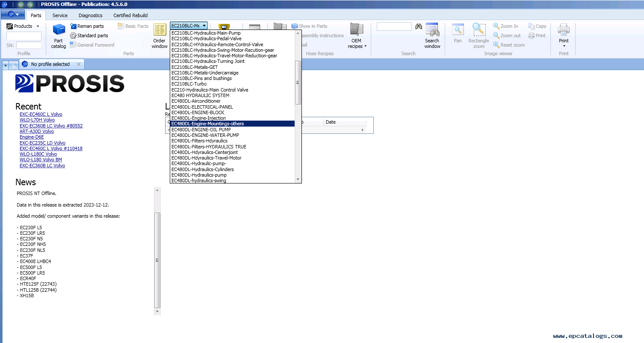Select the Rectangle zoom tool
644x343 pixels.
(x=479, y=36)
